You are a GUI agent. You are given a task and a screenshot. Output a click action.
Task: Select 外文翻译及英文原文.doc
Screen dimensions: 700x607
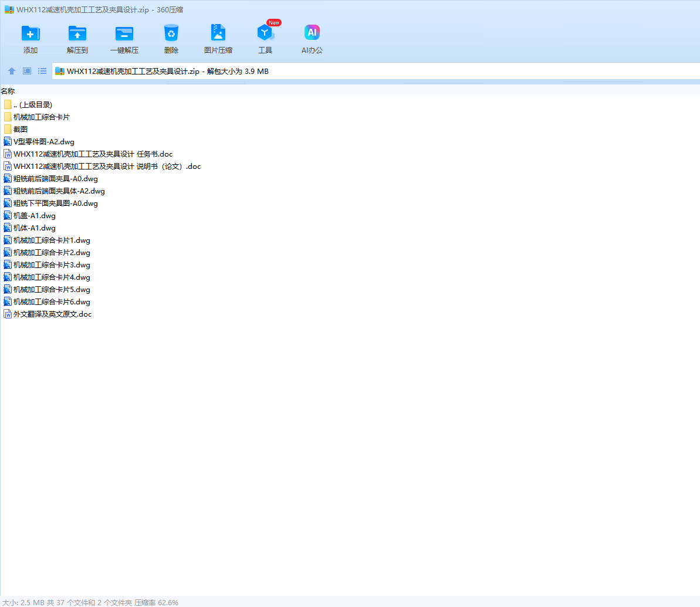48,314
